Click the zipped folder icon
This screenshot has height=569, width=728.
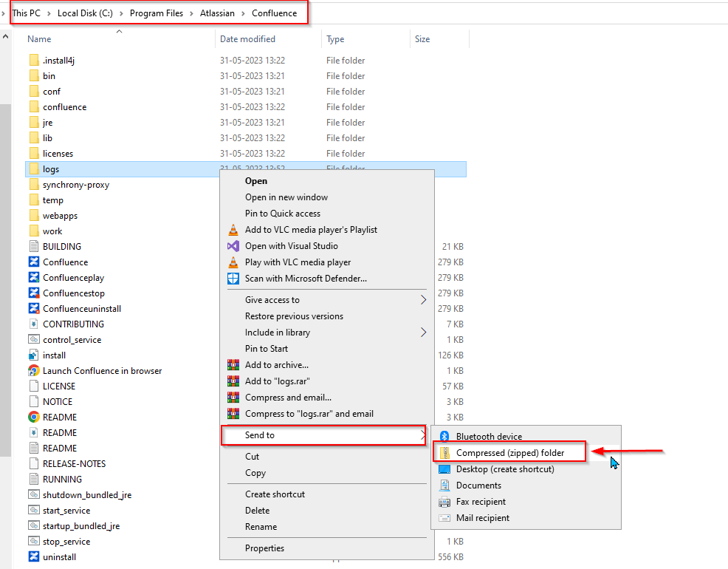[444, 452]
